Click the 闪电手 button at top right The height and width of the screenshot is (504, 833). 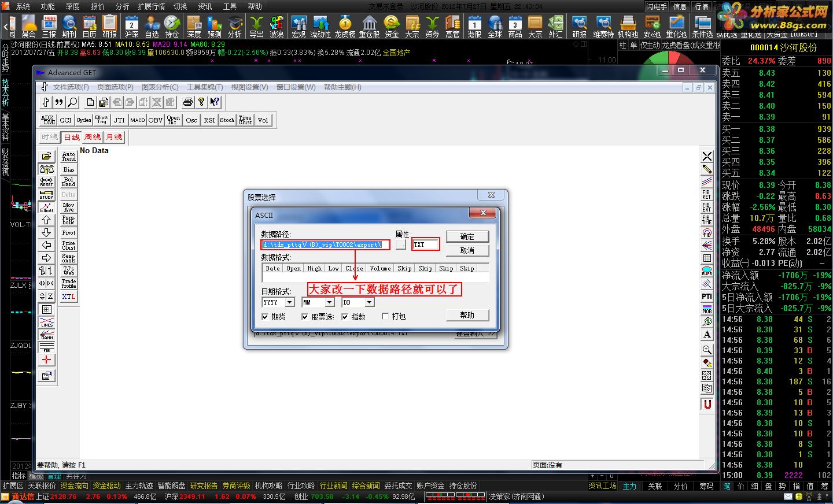point(657,6)
